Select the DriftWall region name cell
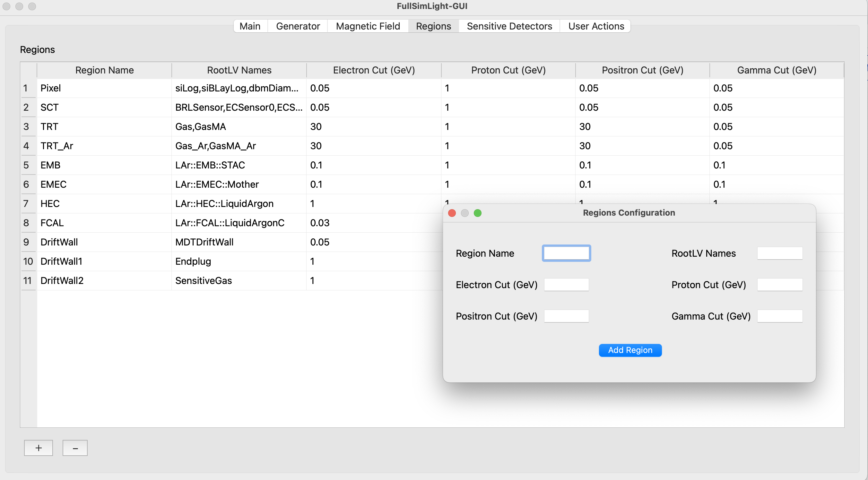Screen dimensions: 868x480 point(104,242)
